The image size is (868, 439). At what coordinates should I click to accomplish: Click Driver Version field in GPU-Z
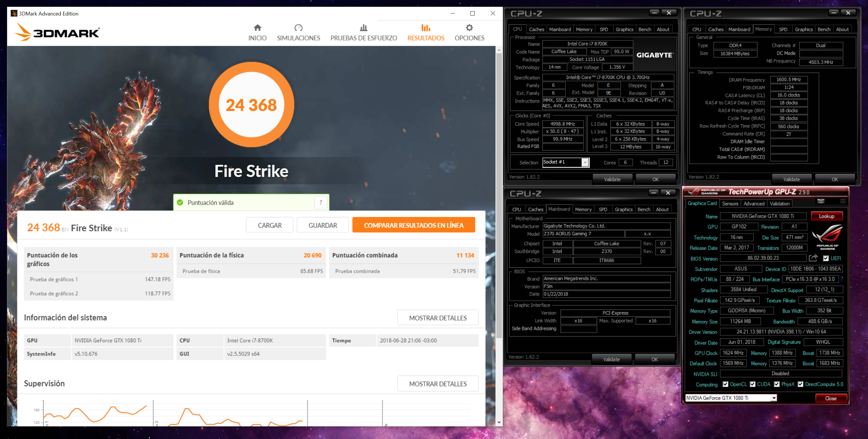781,332
